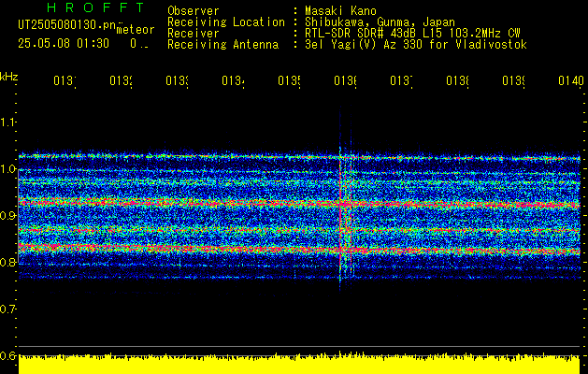Click the 0134 time marker

233,81
